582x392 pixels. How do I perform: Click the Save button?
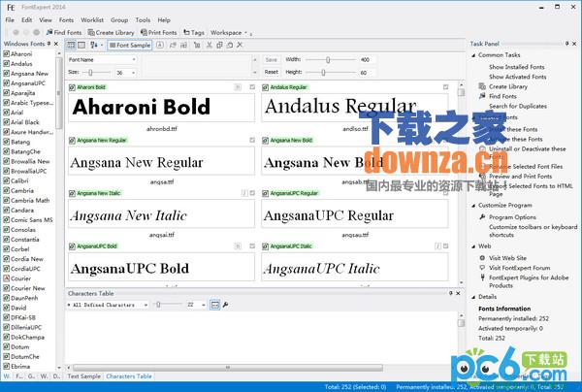[272, 59]
